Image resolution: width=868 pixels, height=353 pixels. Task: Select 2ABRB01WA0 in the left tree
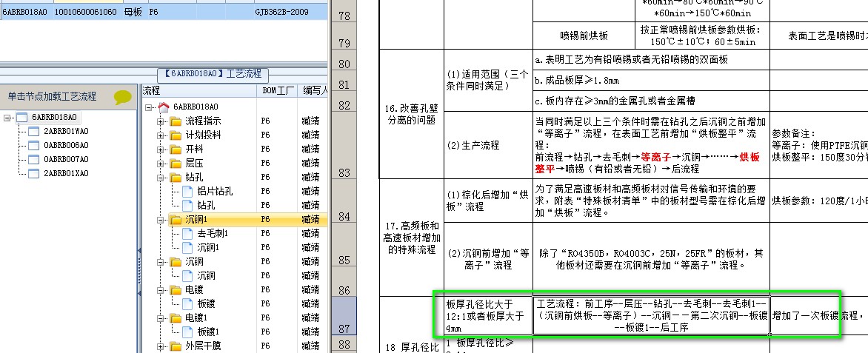tap(66, 131)
